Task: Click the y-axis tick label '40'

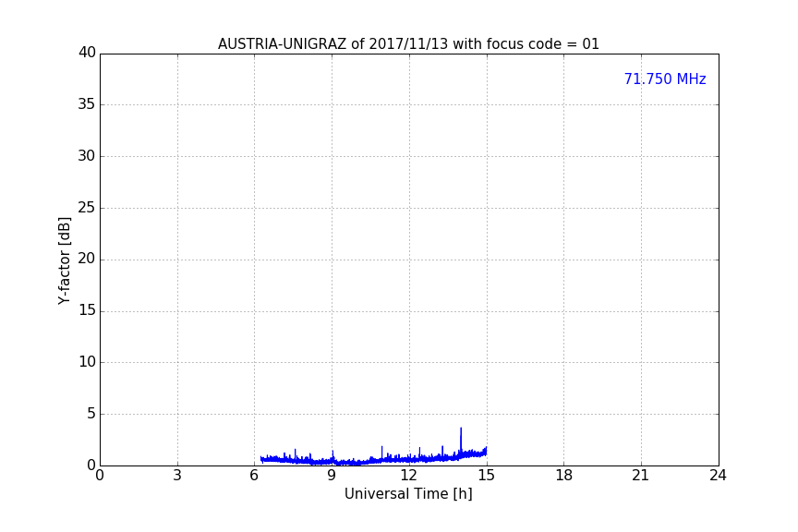Action: pos(87,53)
